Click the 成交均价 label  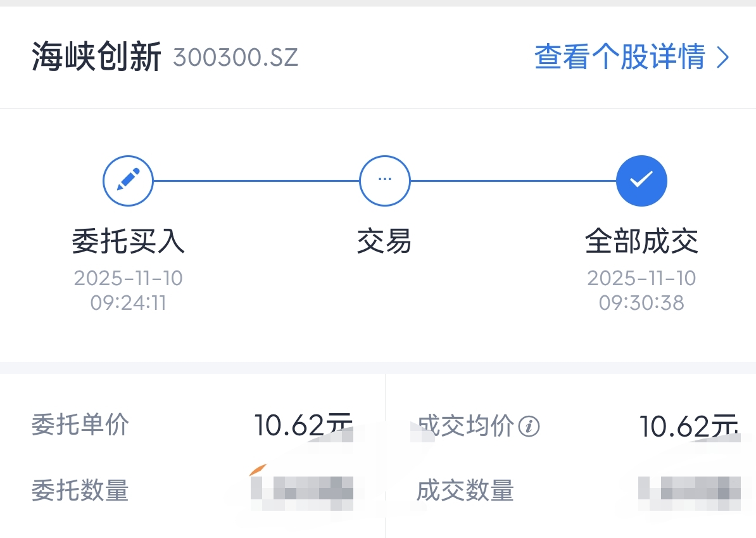point(467,426)
